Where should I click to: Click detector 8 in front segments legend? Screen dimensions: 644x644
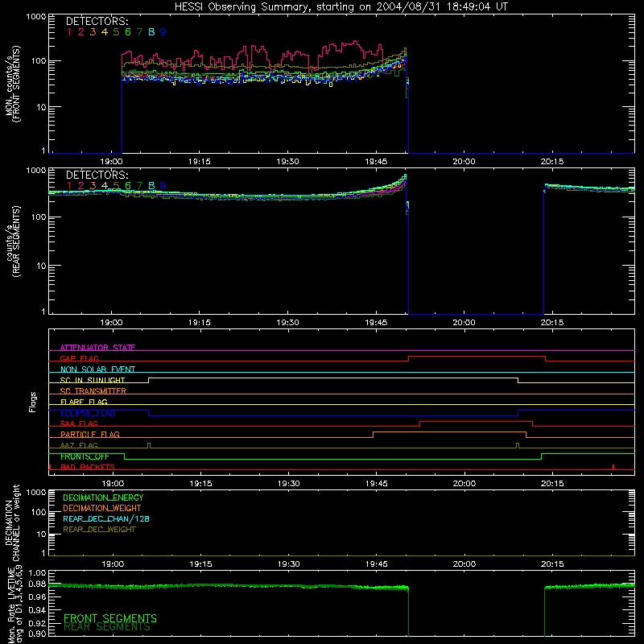coord(151,32)
